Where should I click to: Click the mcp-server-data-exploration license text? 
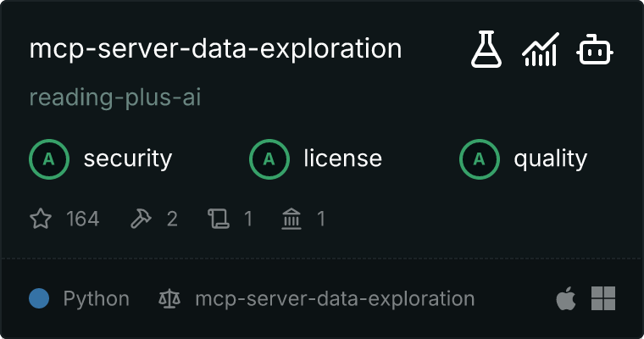[335, 298]
